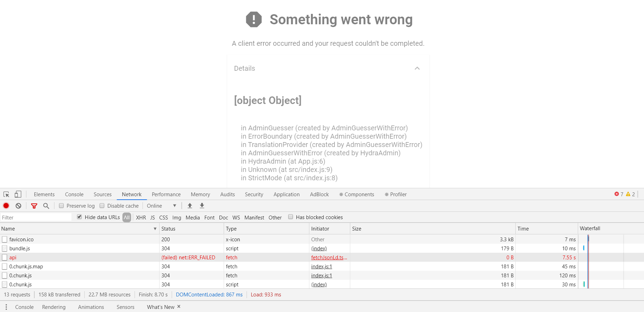Show the 7 console errors indicator
The image size is (644, 312).
click(x=619, y=194)
